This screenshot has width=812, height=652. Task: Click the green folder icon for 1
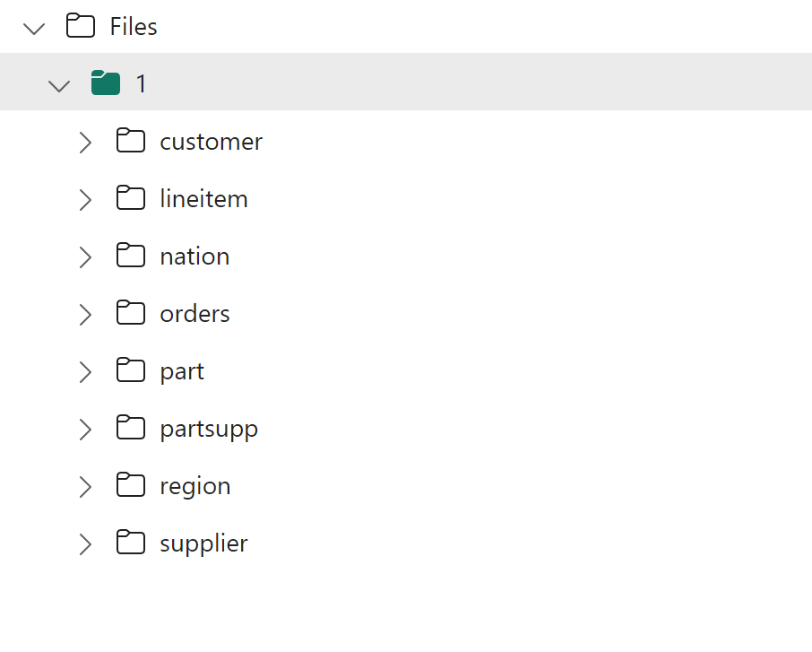[x=106, y=83]
